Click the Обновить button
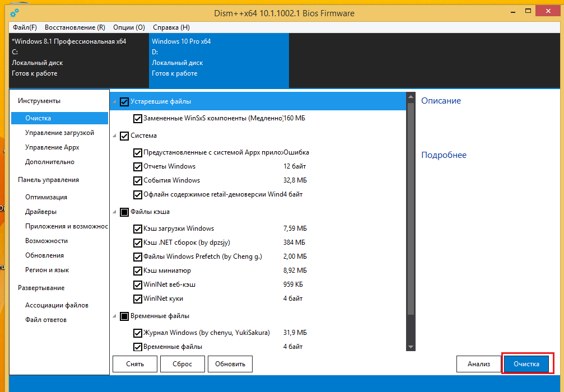Viewport: 564px width, 392px height. coord(230,364)
